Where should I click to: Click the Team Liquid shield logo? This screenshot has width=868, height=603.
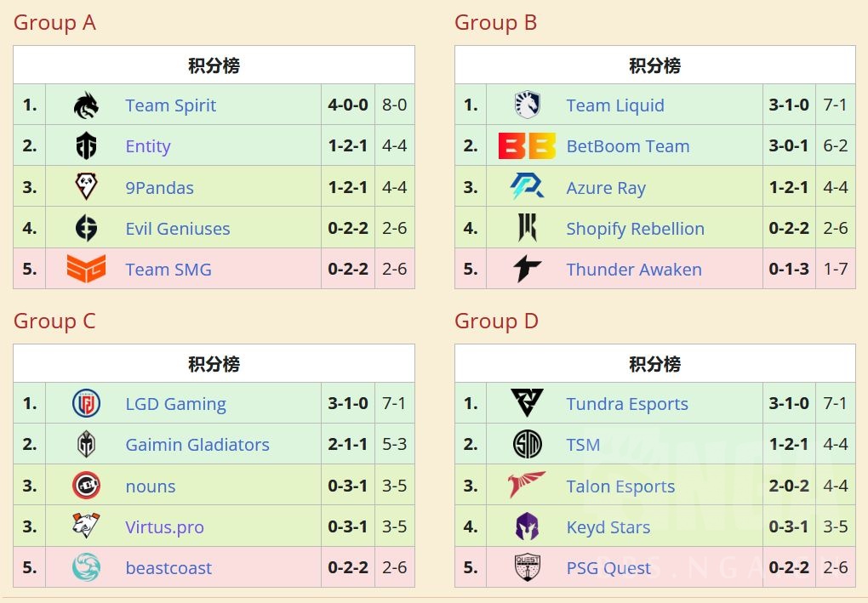527,105
